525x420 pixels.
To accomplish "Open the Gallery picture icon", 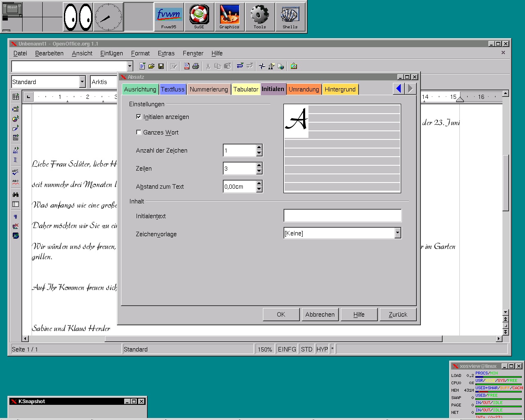I will pyautogui.click(x=294, y=66).
